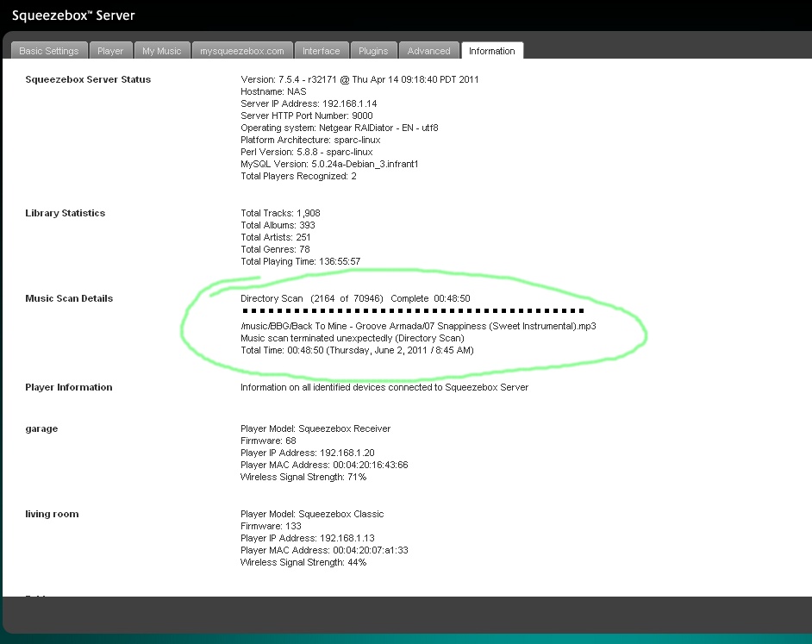
Task: Click the Total Tracks 1,908 line
Action: [x=280, y=213]
